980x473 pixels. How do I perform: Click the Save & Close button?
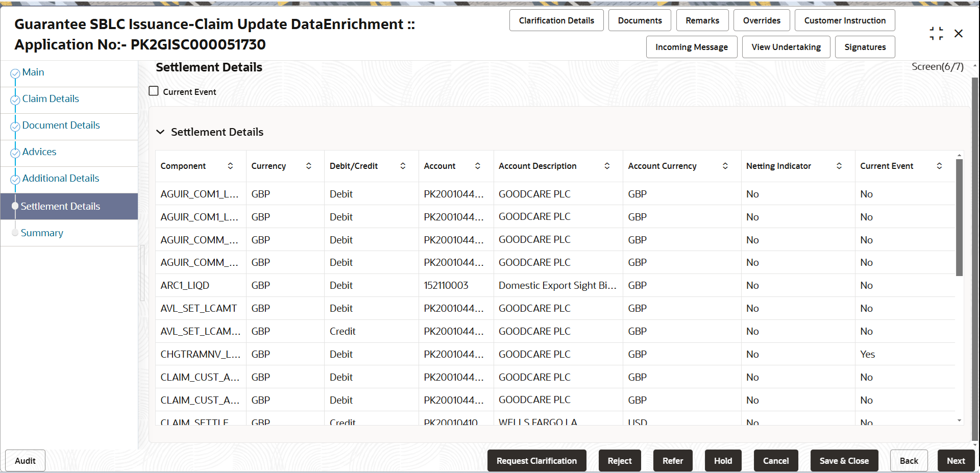pyautogui.click(x=844, y=460)
